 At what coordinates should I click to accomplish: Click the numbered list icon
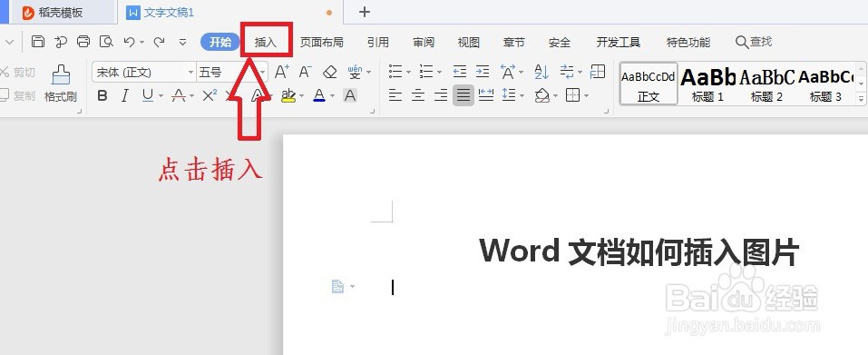425,72
